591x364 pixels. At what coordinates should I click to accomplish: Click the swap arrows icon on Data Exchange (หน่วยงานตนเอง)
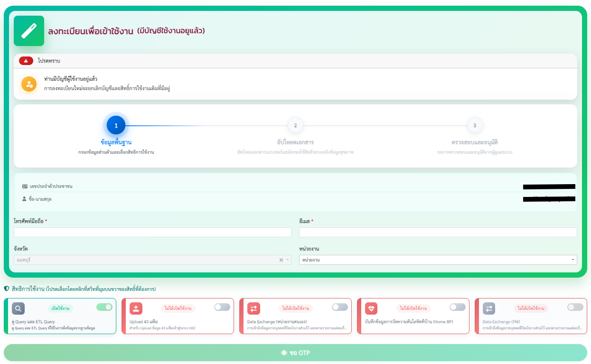coord(253,308)
